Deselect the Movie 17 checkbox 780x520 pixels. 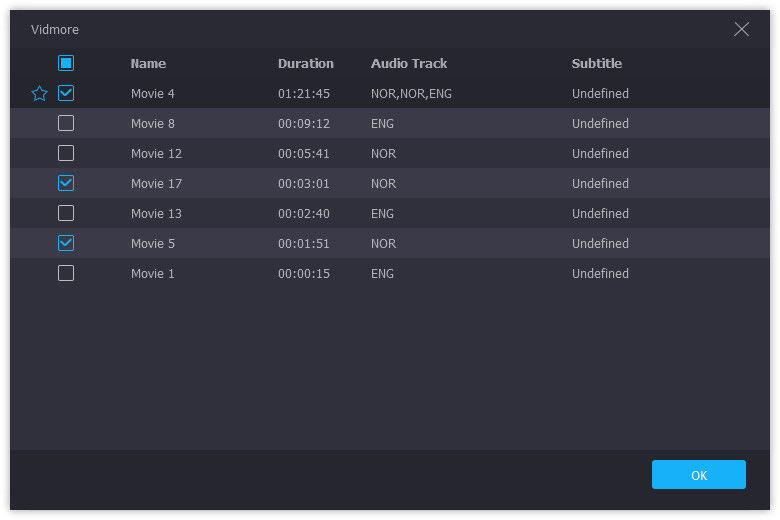click(66, 183)
